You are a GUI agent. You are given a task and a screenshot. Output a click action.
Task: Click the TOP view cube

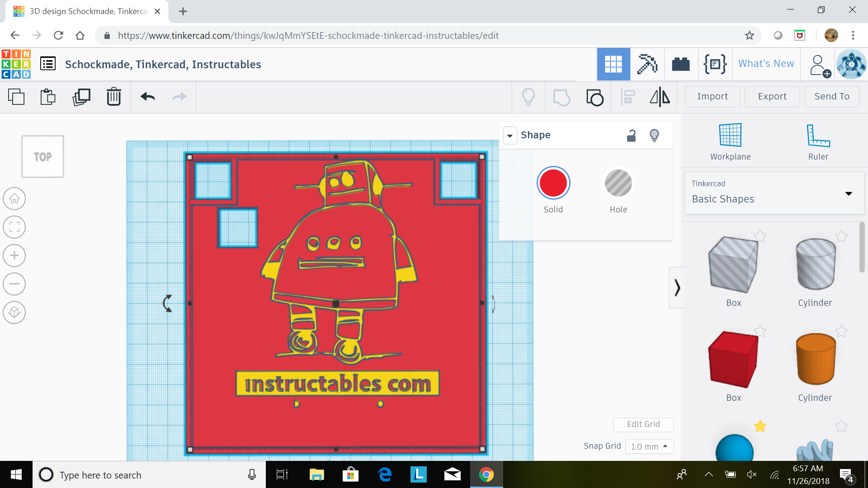pyautogui.click(x=43, y=157)
